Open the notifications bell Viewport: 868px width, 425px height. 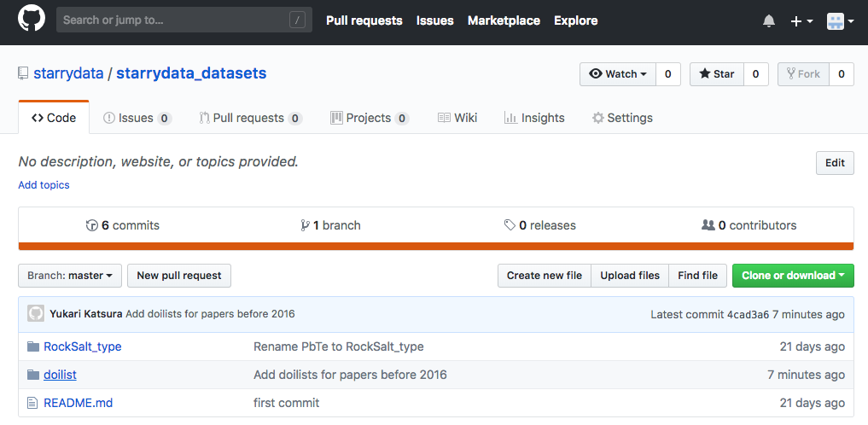(x=769, y=20)
